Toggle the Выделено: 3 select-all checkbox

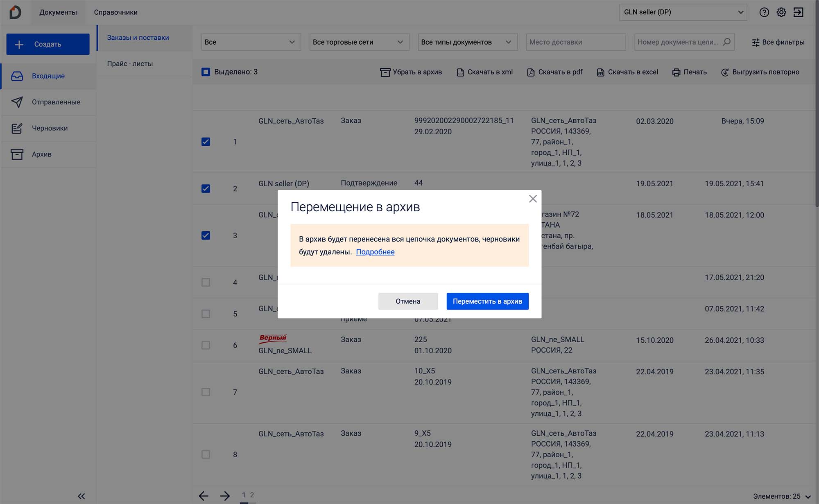[x=206, y=72]
